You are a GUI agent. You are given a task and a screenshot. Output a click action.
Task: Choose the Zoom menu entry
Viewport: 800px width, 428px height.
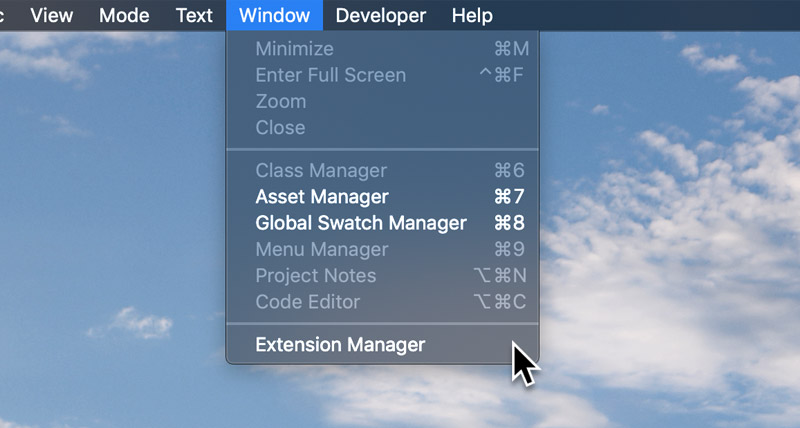pos(382,102)
